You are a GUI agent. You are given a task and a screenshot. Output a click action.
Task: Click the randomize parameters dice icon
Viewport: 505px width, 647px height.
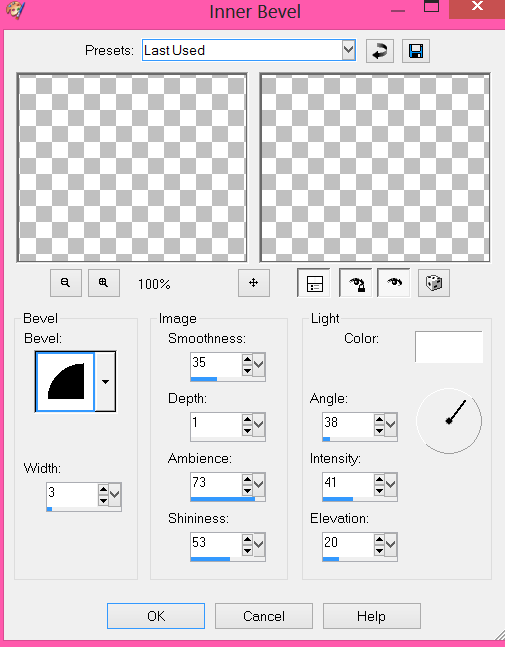click(x=434, y=283)
